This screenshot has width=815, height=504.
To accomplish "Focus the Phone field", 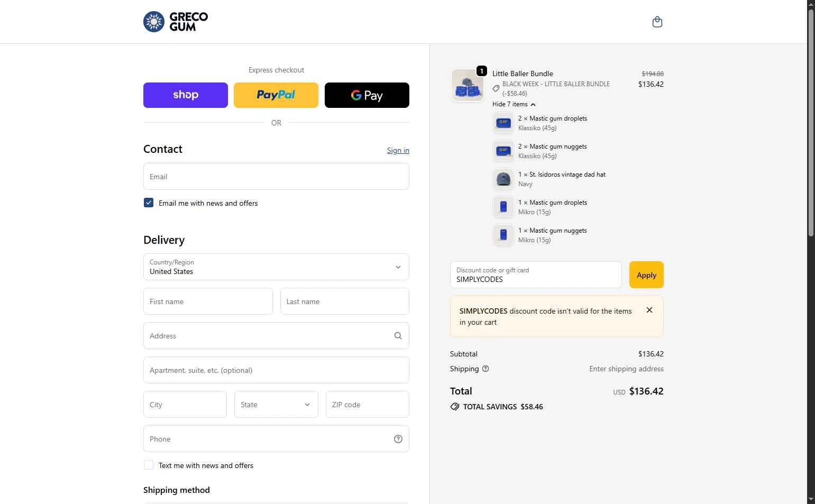I will coord(276,439).
